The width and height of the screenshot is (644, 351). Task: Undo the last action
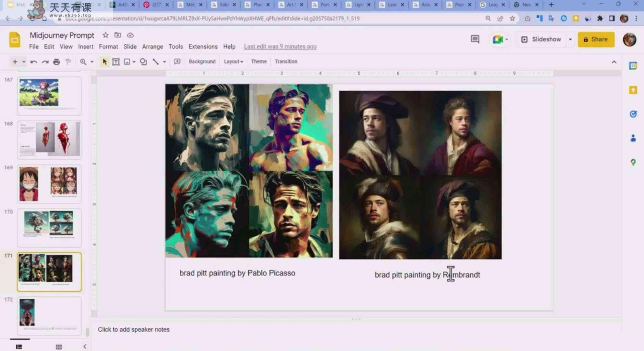point(34,62)
